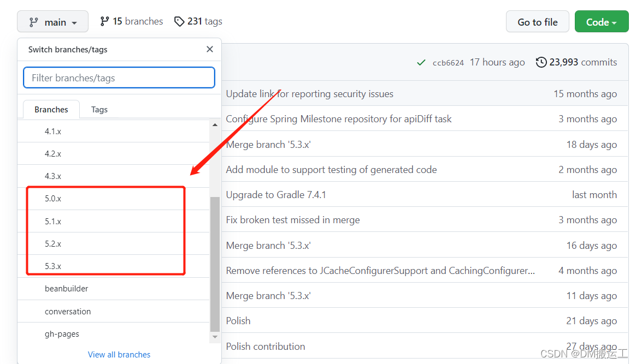The height and width of the screenshot is (364, 636).
Task: Select the beanbuilder branch
Action: (114, 289)
